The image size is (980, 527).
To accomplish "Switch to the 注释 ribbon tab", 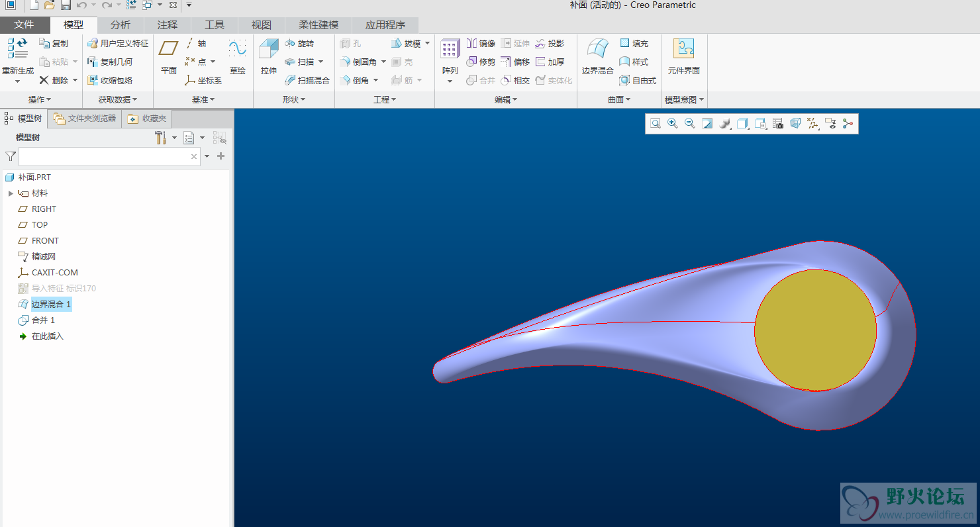I will 168,25.
